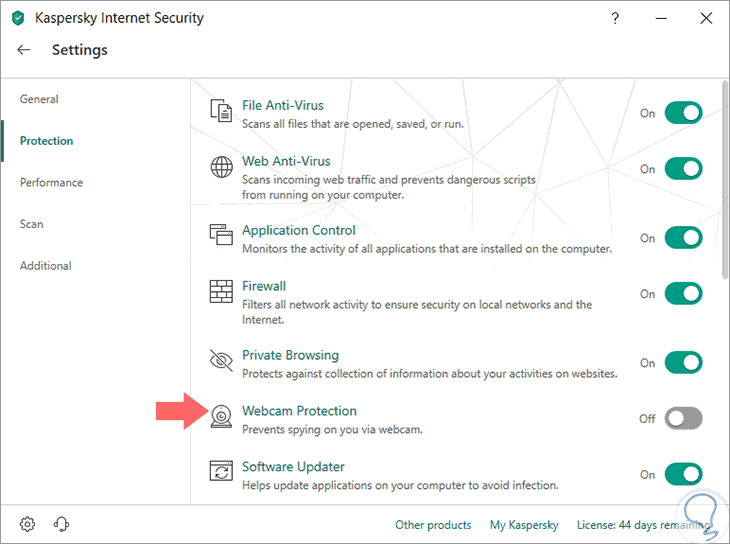Image resolution: width=730 pixels, height=544 pixels.
Task: Enable the Webcam Protection switch
Action: 684,418
